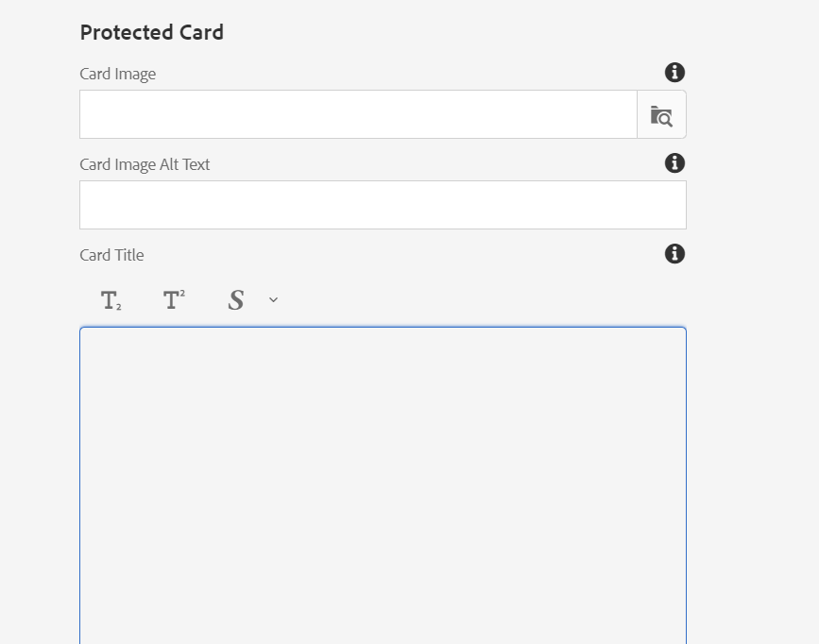Screen dimensions: 819x644
Task: Toggle the T-with-lowered-2 subscript button
Action: click(x=111, y=300)
